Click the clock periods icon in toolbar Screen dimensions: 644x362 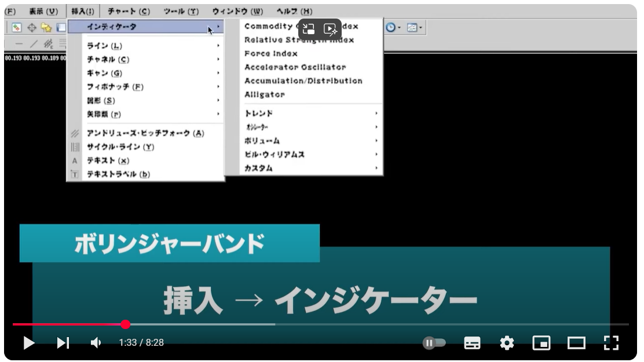click(x=392, y=27)
